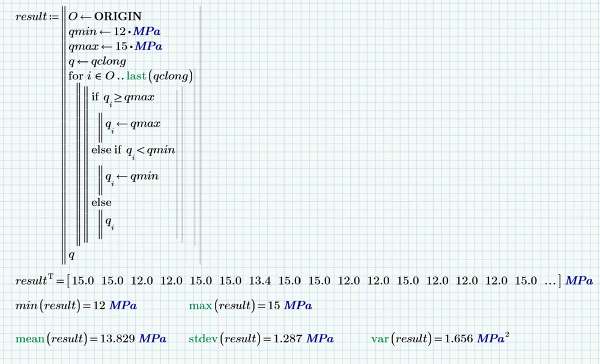Click the 'min(result) = 12 MPa' expression
The width and height of the screenshot is (600, 364).
(x=76, y=306)
